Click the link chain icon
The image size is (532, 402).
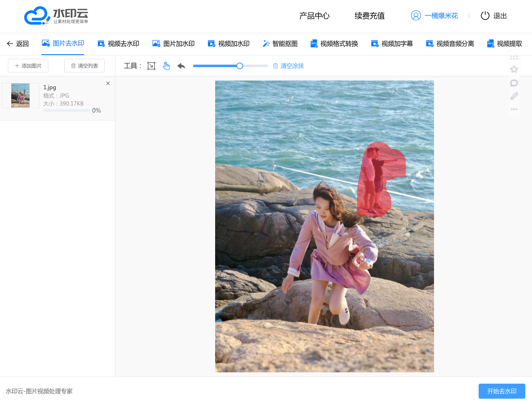pyautogui.click(x=514, y=96)
